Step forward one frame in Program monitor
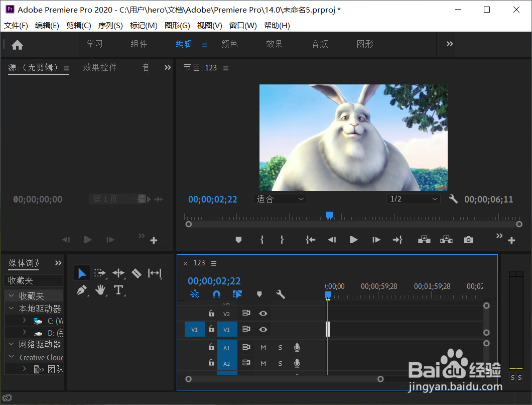The image size is (532, 405). [376, 240]
